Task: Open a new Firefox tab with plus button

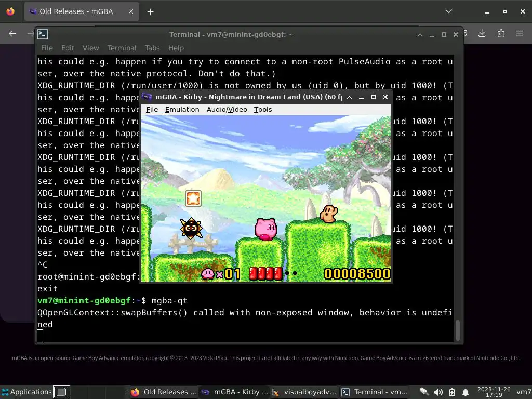Action: (150, 12)
